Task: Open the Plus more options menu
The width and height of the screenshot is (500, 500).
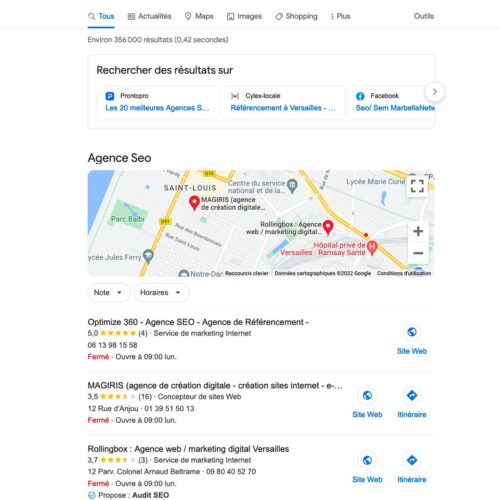Action: tap(340, 16)
